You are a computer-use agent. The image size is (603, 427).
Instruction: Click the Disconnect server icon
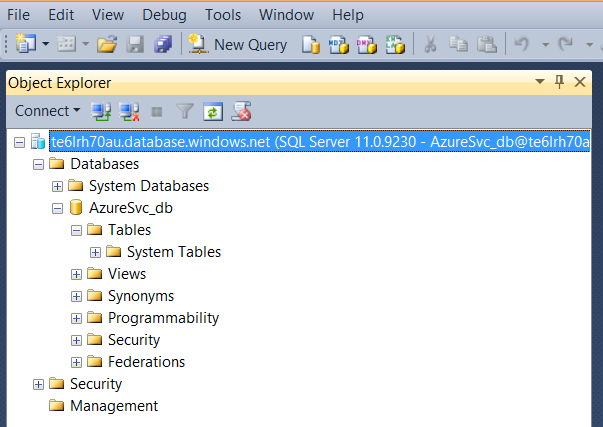(129, 112)
